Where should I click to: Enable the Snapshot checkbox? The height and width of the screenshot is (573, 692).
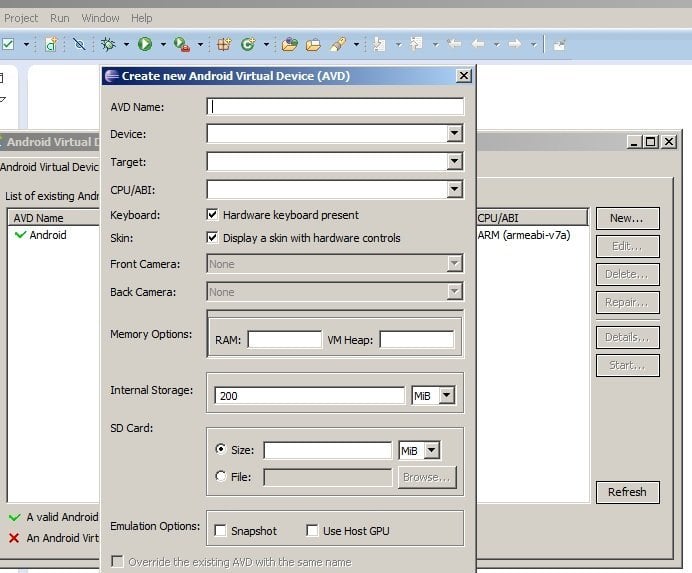220,530
